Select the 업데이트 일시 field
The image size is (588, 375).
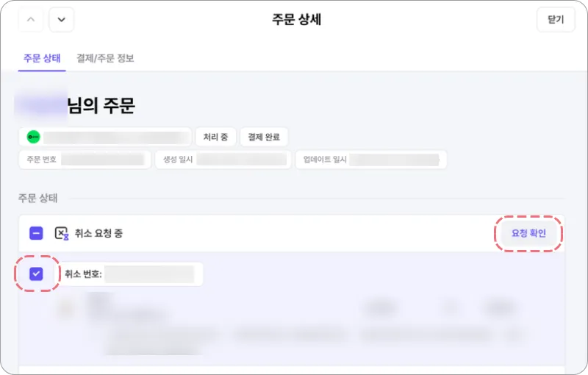tap(371, 160)
